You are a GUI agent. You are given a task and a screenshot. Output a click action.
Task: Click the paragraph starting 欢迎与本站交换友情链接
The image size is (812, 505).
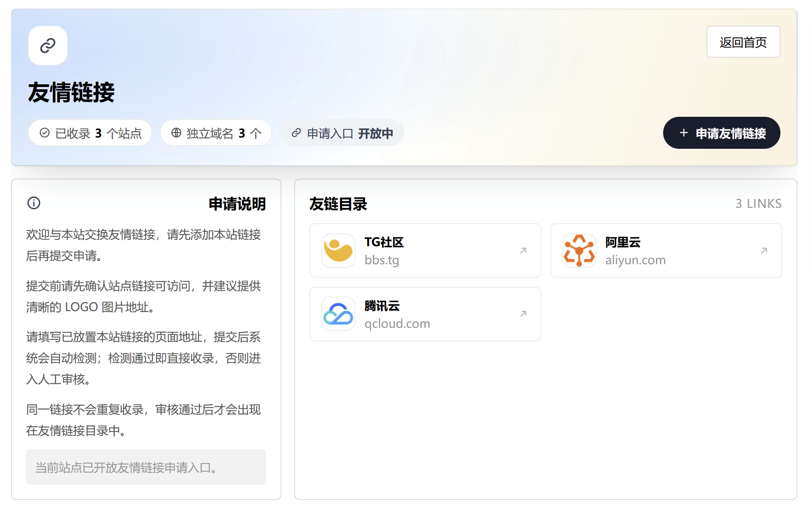point(143,245)
